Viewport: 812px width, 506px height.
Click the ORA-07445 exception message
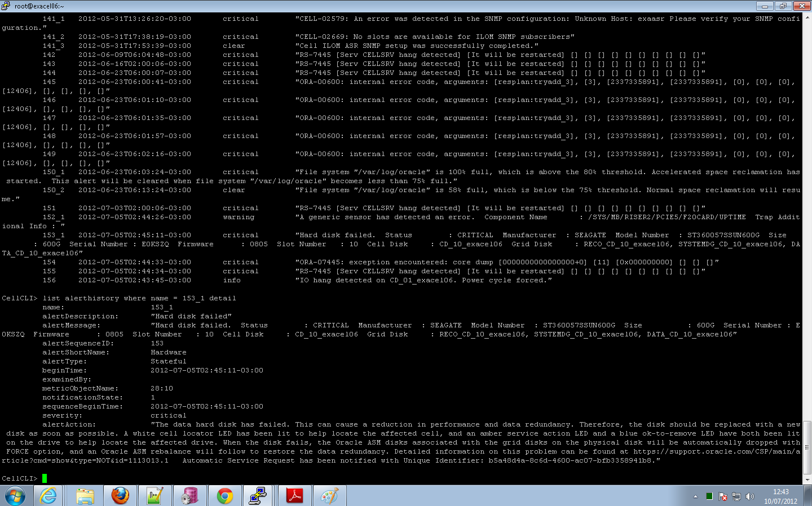pos(507,262)
